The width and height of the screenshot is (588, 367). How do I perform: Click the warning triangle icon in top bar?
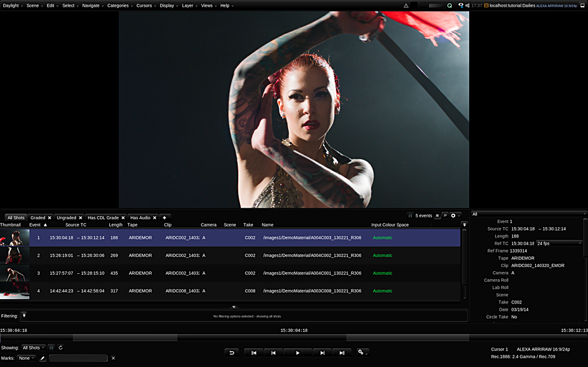(x=406, y=5)
